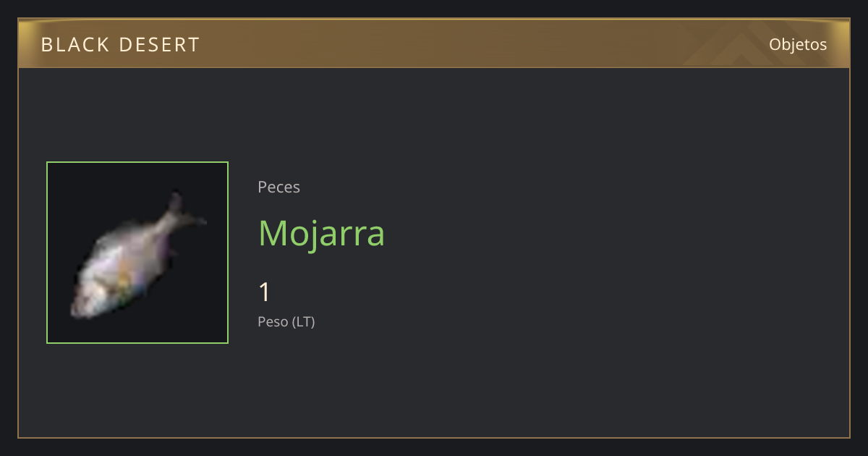This screenshot has width=868, height=456.
Task: Select the Peces category label
Action: coord(278,187)
